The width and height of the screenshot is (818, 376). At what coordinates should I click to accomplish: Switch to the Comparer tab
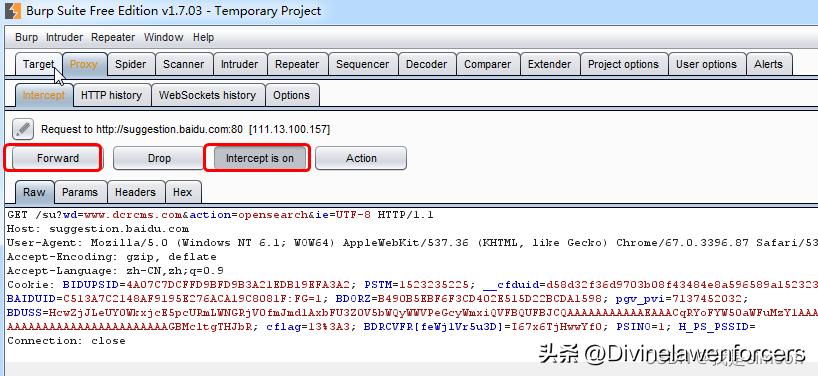[x=488, y=65]
